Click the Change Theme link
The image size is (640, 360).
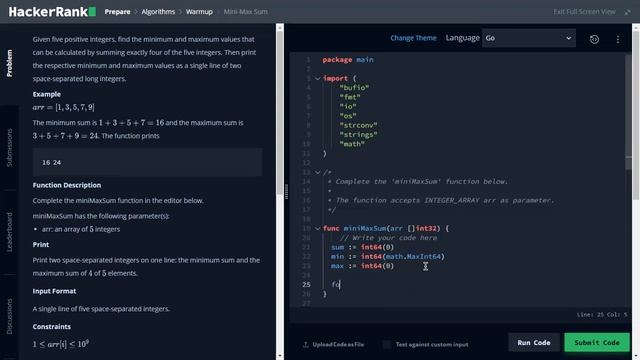tap(413, 38)
